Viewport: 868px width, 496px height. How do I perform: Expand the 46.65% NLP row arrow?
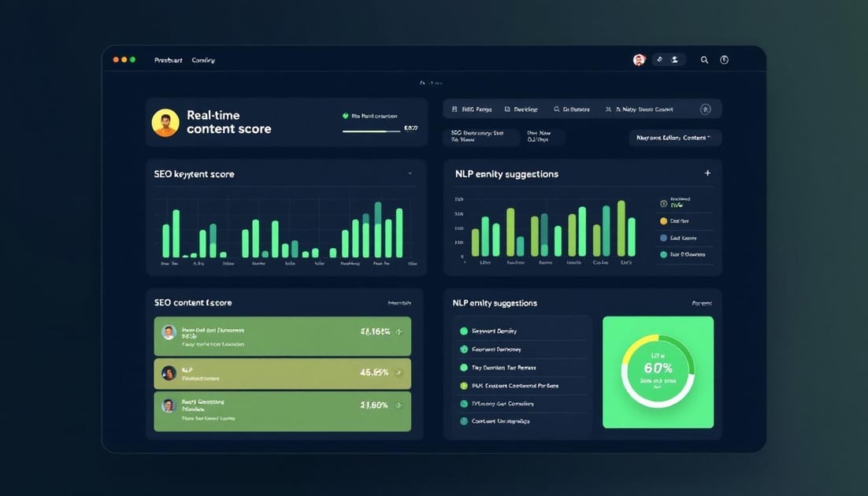(399, 372)
